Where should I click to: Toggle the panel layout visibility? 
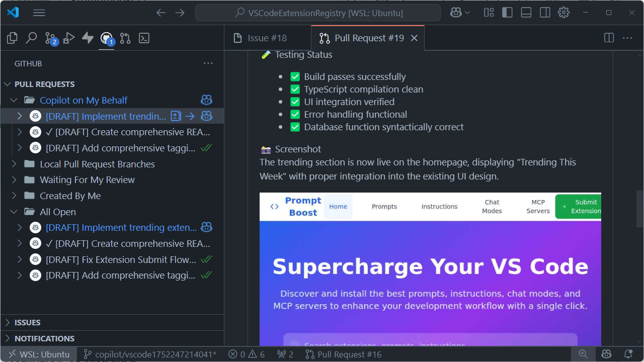point(526,13)
